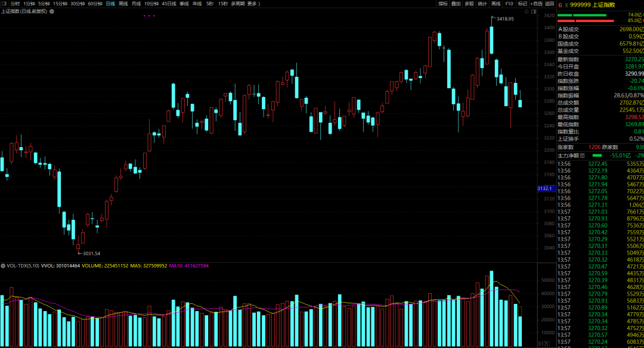This screenshot has width=644, height=348.
Task: Click the 3132.1 price marker on axis
Action: 546,188
